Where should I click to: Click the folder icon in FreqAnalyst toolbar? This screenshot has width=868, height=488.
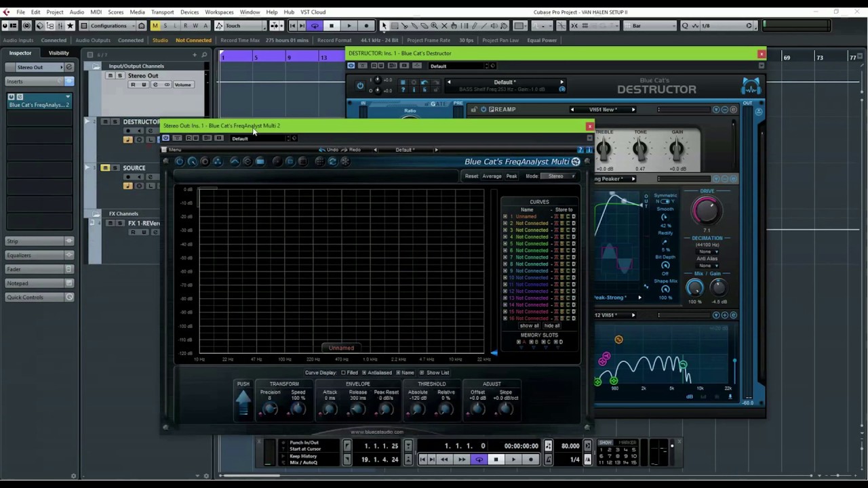click(260, 161)
